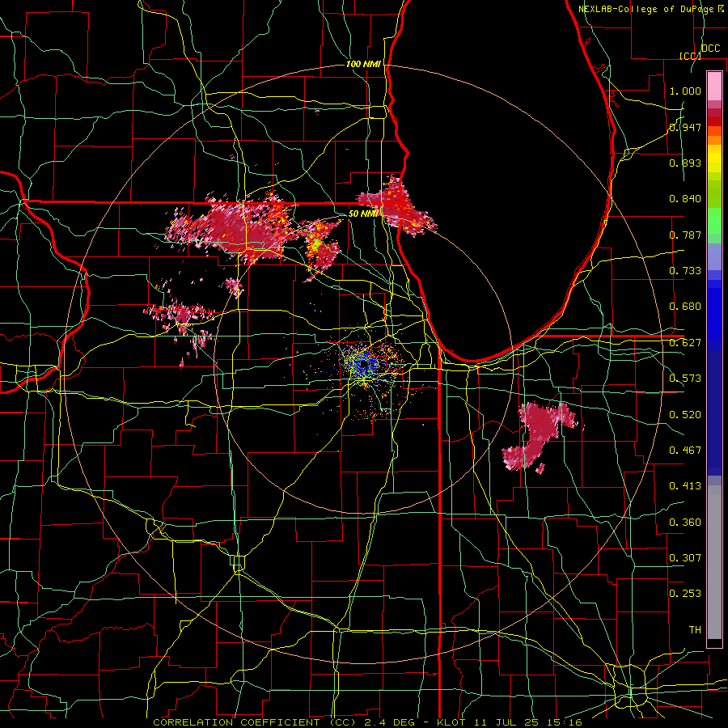Click the 11 JUL 25 date text
728x728 pixels.
[x=506, y=722]
